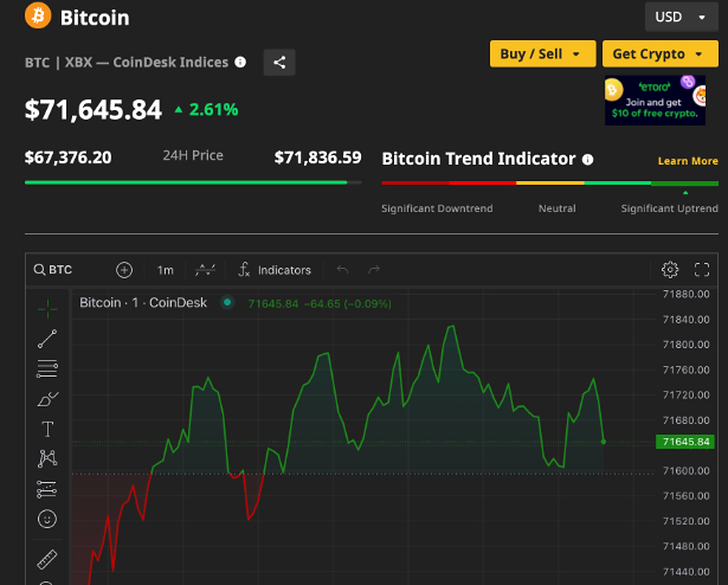Viewport: 728px width, 585px height.
Task: Change the 1m chart interval
Action: coord(165,270)
